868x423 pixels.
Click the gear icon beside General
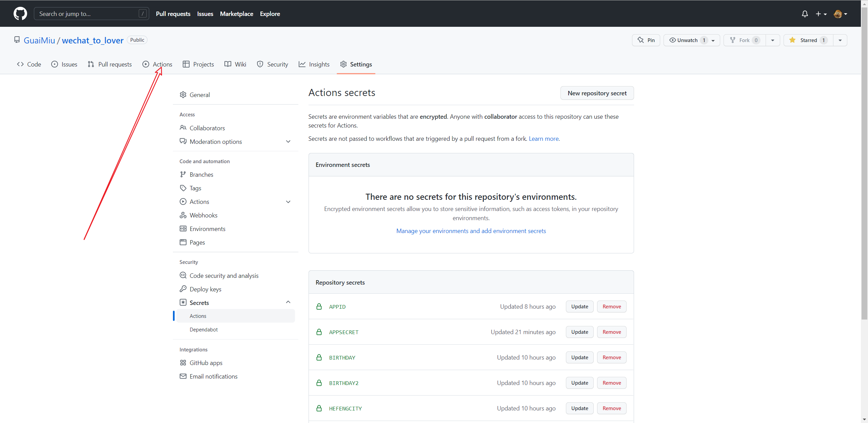click(183, 95)
